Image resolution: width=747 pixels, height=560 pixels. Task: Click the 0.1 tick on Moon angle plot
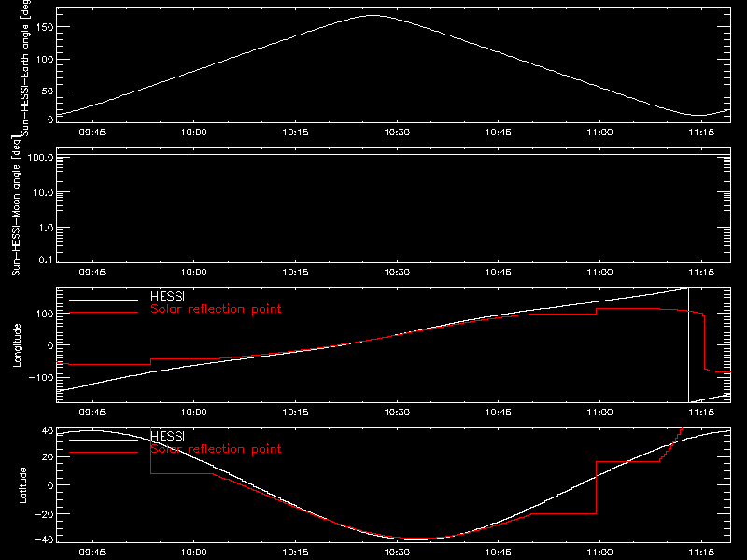click(x=46, y=259)
